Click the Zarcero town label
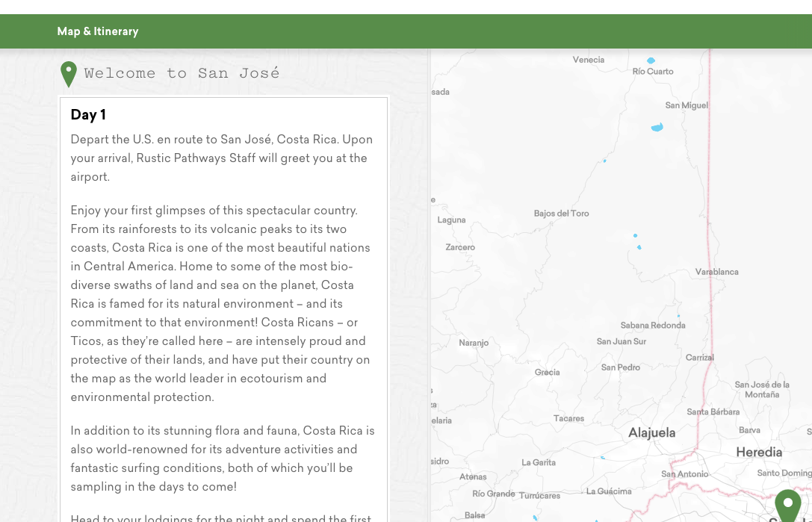This screenshot has height=522, width=812. [460, 247]
